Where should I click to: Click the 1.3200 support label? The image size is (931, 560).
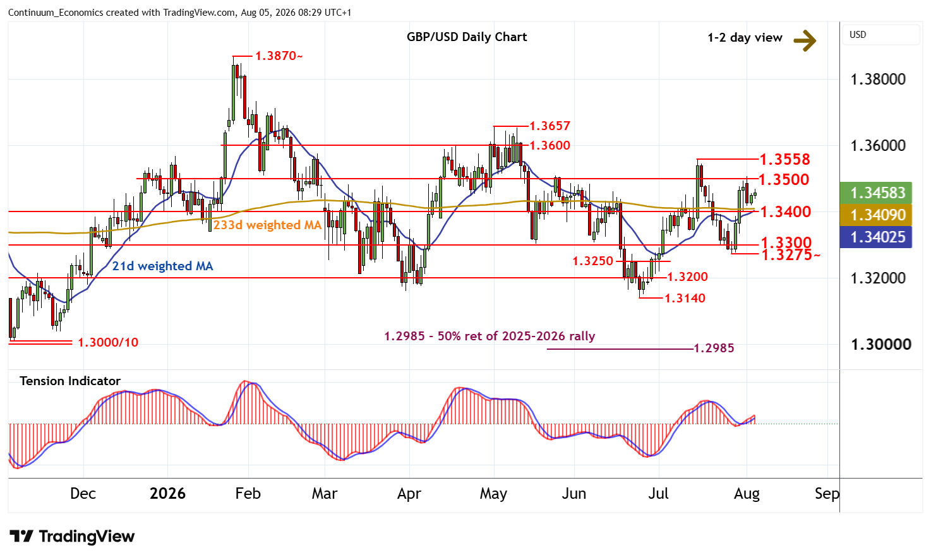coord(687,277)
